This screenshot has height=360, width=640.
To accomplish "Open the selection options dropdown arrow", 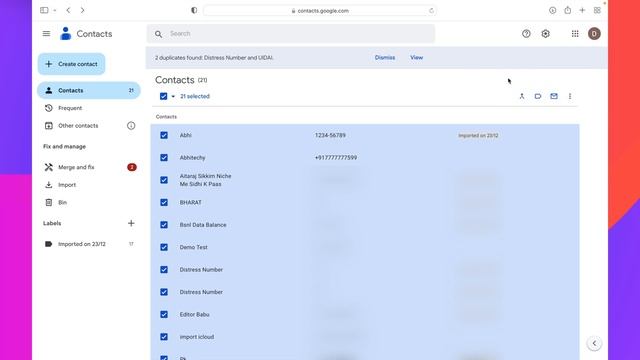I will [173, 96].
